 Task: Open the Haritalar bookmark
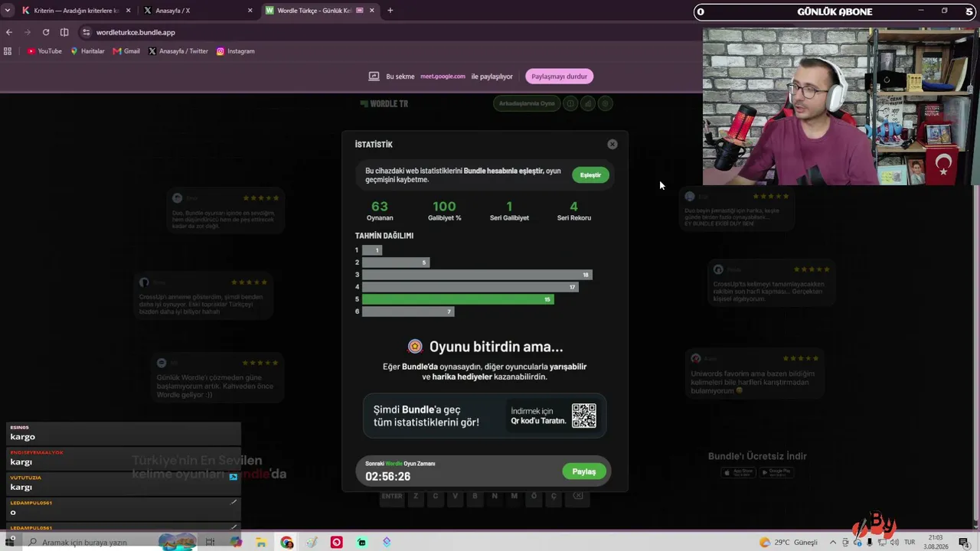point(87,51)
